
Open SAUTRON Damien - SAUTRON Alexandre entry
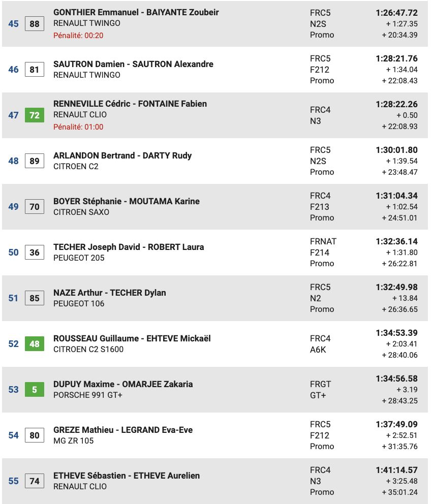point(133,64)
